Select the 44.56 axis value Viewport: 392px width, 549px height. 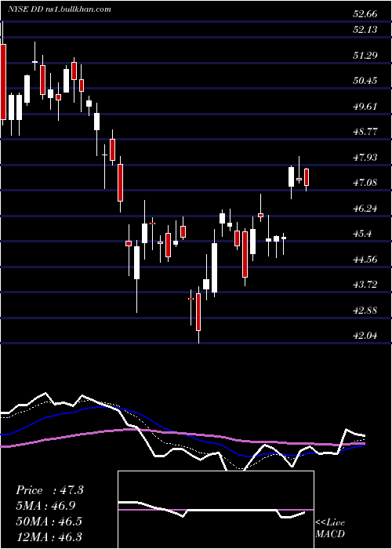coord(365,260)
